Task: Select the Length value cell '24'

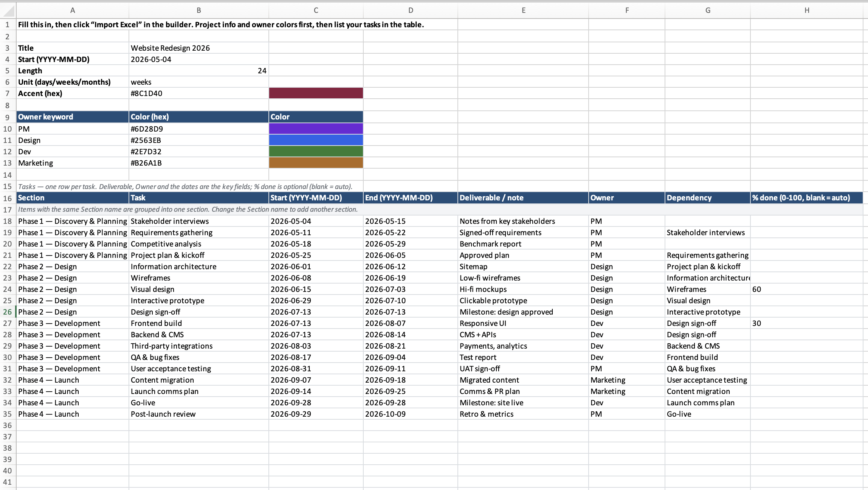Action: tap(199, 71)
